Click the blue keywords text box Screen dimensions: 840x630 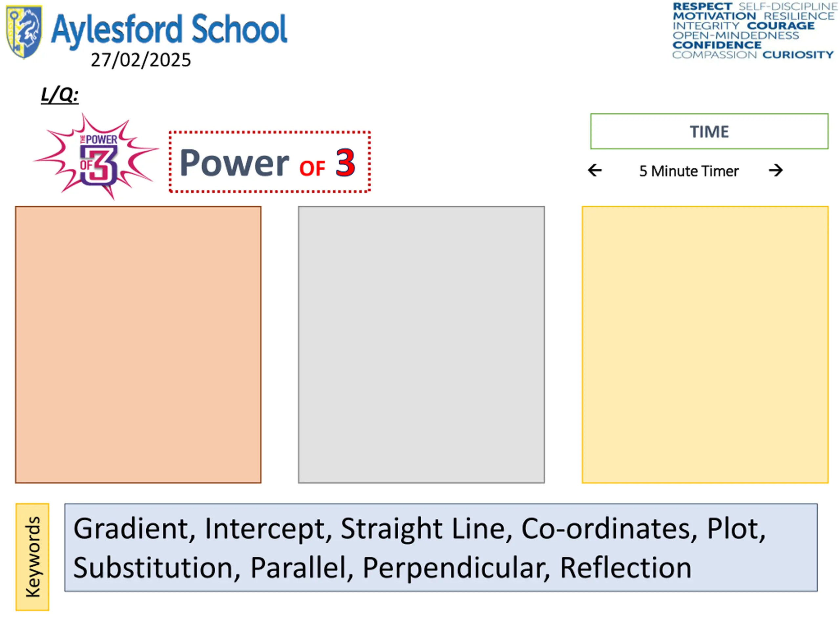pos(441,548)
